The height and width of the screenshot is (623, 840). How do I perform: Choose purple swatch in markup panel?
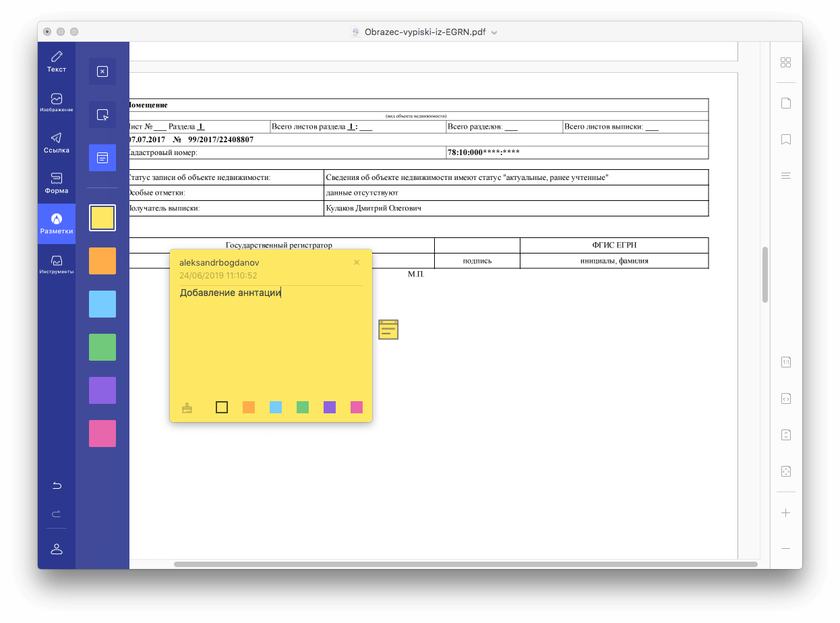tap(102, 390)
